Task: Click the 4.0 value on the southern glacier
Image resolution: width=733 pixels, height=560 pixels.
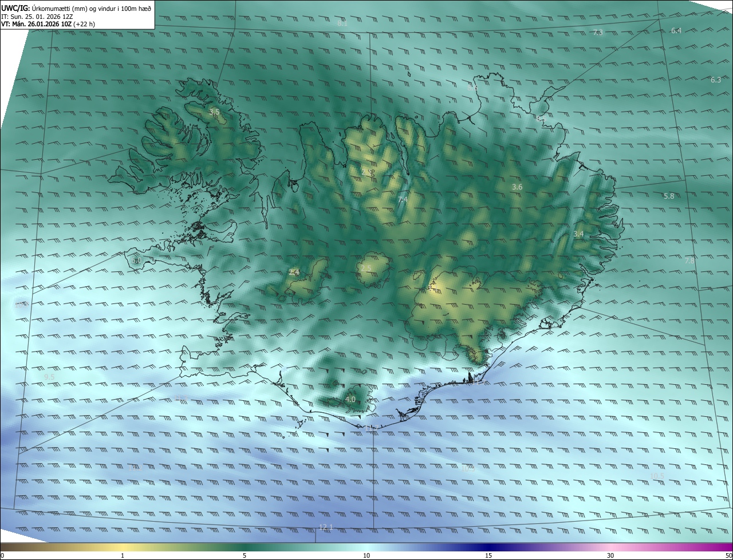Action: tap(350, 399)
